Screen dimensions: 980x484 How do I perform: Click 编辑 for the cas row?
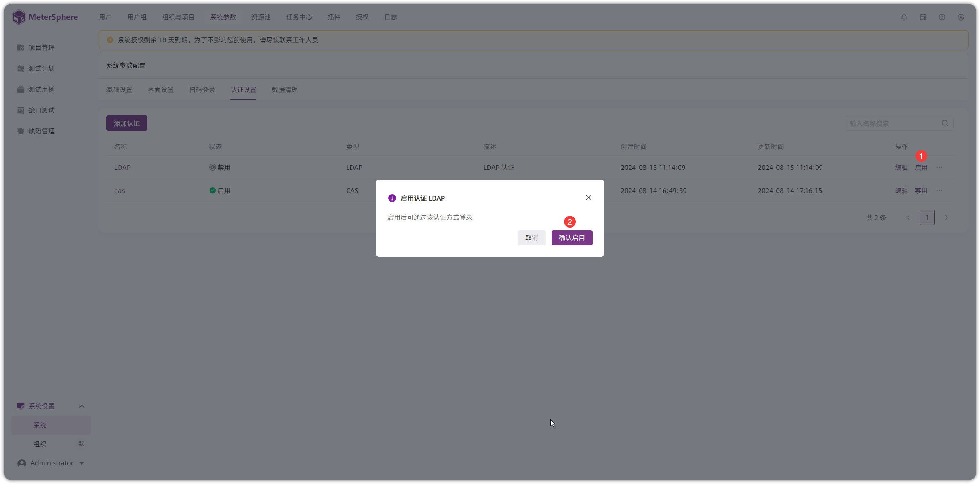click(x=901, y=191)
